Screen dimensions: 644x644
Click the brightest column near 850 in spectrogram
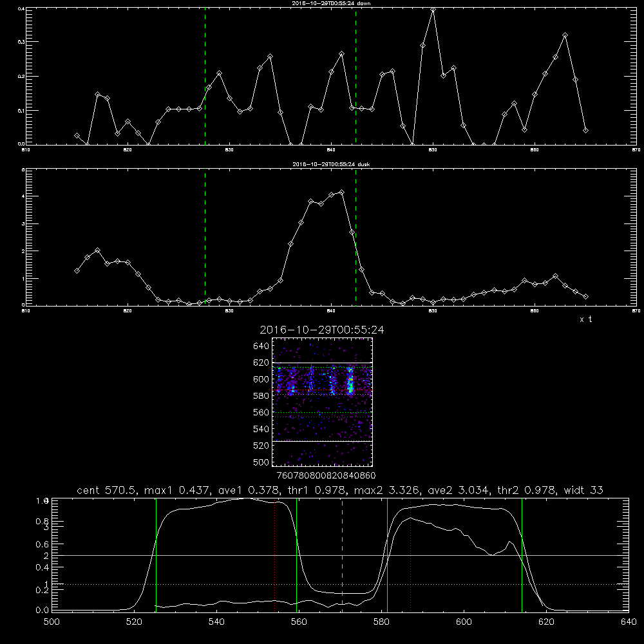click(x=350, y=381)
